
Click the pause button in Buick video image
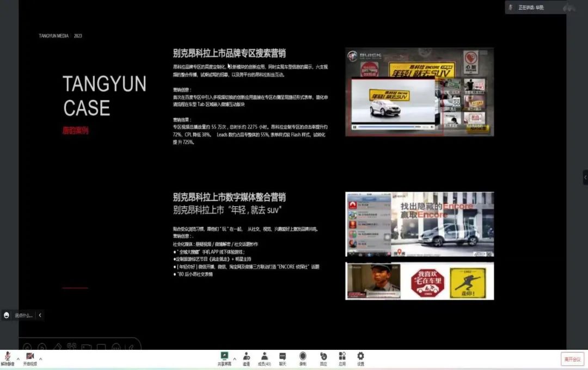354,127
